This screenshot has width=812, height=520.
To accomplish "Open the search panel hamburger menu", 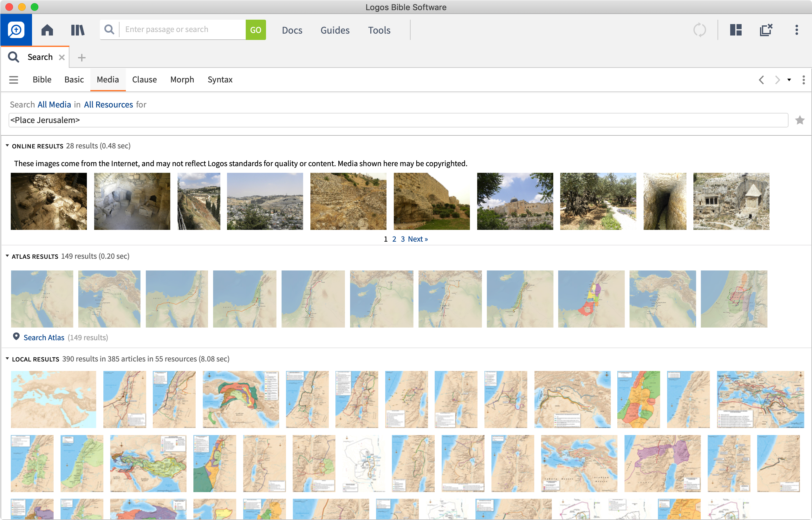I will tap(14, 80).
